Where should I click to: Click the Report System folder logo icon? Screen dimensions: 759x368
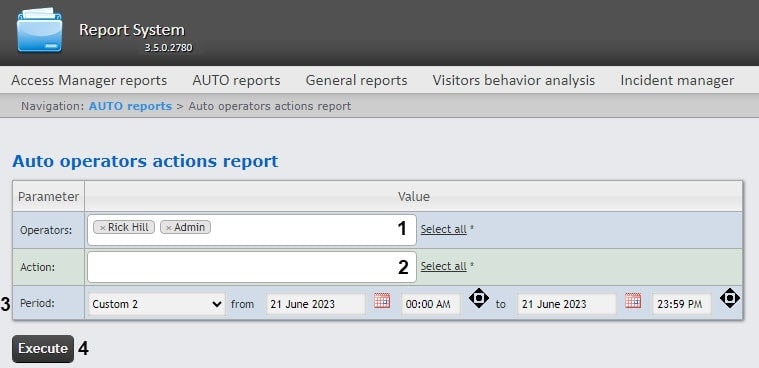(40, 30)
